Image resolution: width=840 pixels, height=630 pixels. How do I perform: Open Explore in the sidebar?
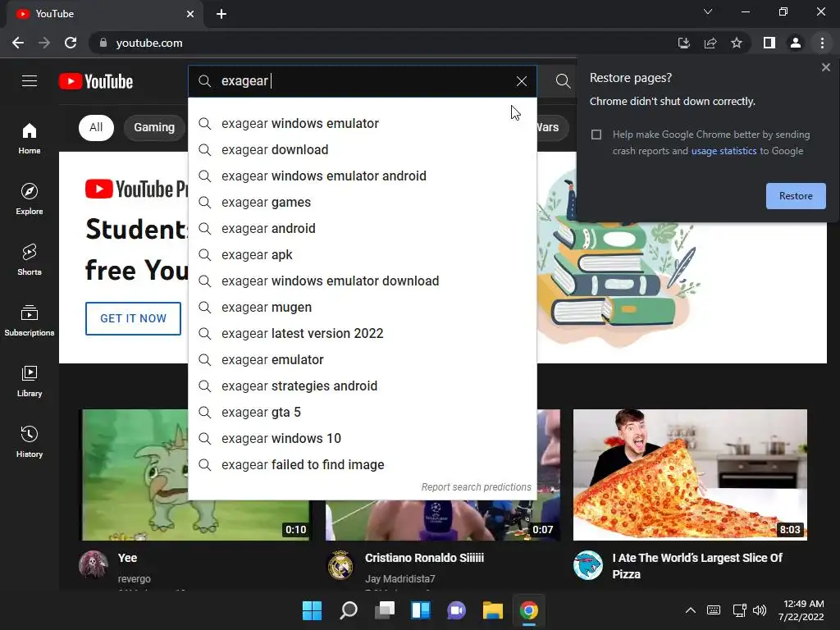click(30, 199)
